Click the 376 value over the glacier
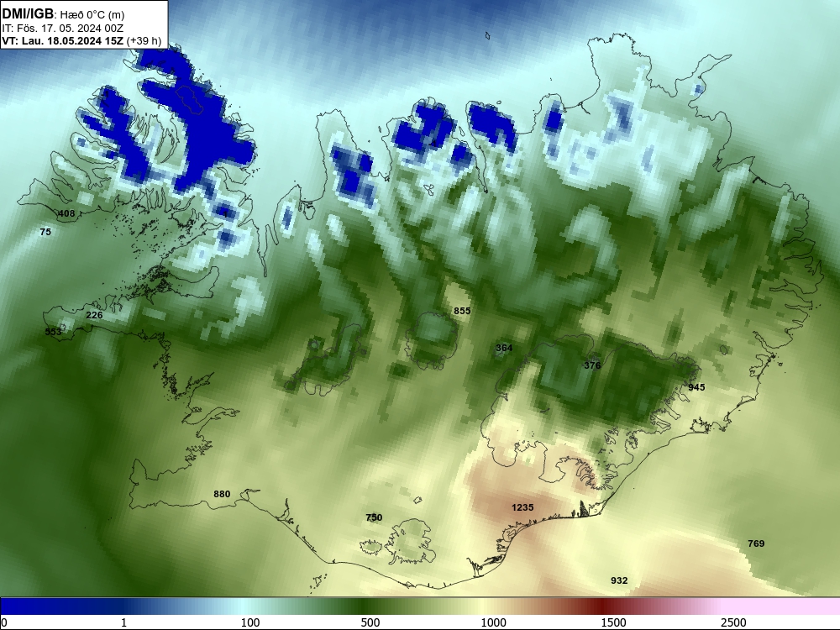This screenshot has width=840, height=630. [592, 365]
